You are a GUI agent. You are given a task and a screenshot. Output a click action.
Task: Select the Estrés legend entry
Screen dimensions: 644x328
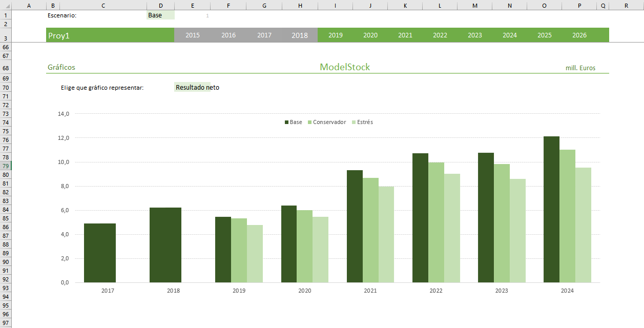tap(362, 122)
